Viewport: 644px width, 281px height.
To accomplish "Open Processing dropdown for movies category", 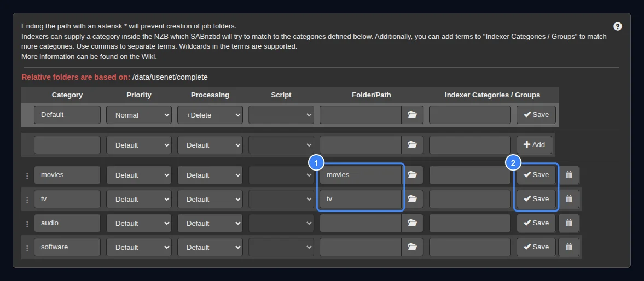I will click(x=210, y=175).
